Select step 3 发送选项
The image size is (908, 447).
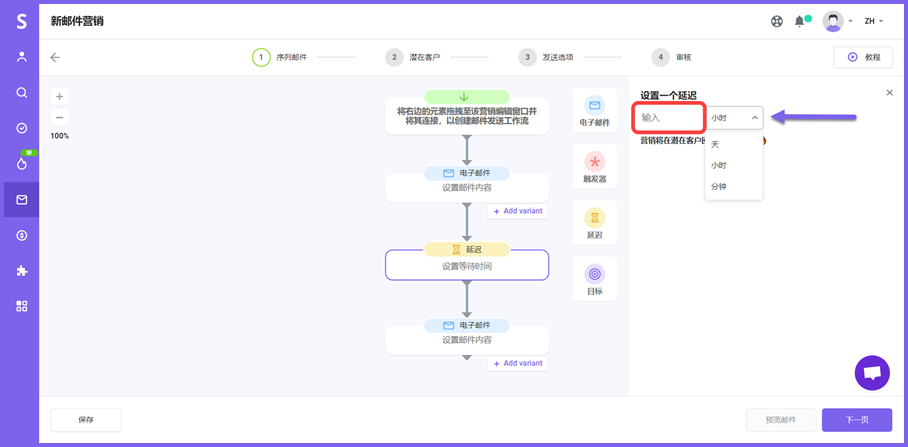click(546, 57)
